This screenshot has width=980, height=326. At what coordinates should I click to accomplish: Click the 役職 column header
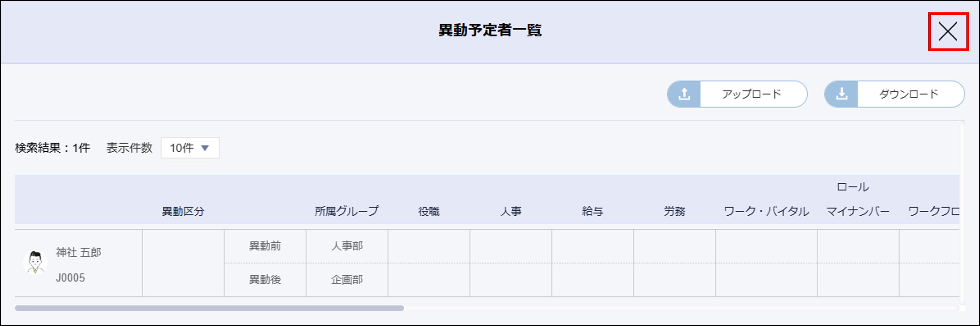pyautogui.click(x=429, y=211)
